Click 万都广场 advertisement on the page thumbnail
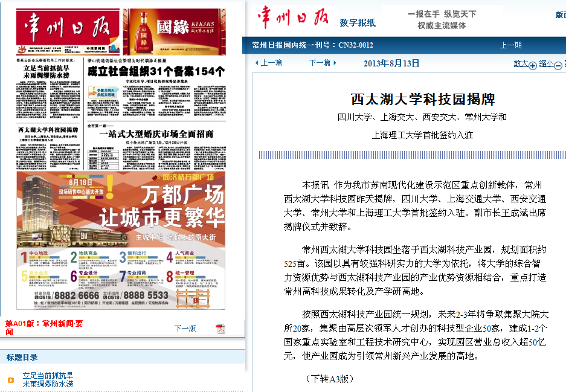 [121, 240]
